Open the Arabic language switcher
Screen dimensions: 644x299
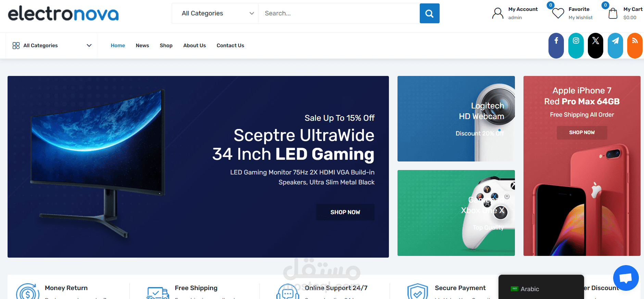click(541, 287)
